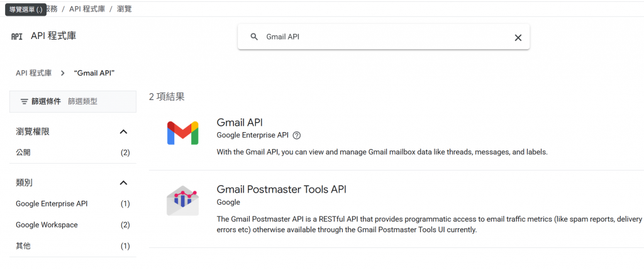The height and width of the screenshot is (270, 644).
Task: Filter by Google Enterprise API category
Action: (52, 203)
